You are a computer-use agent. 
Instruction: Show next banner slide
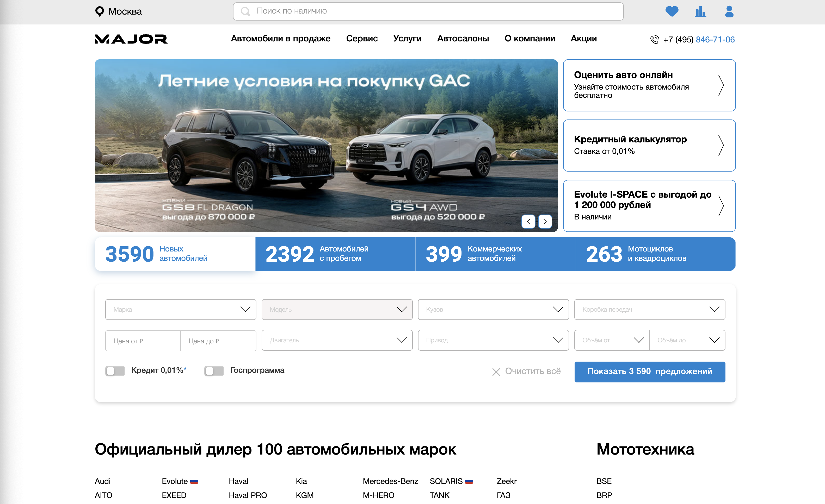545,221
